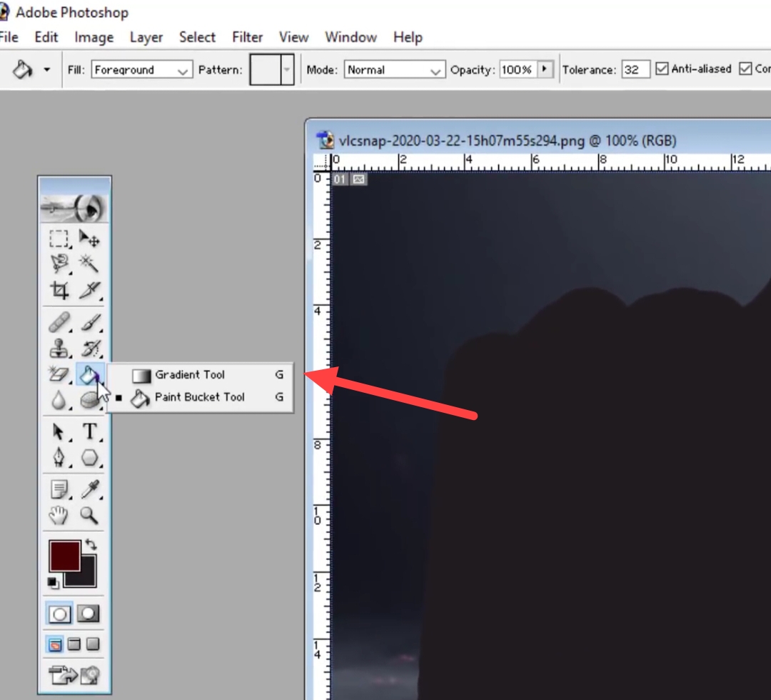Choose Standard Screen mode

(x=55, y=644)
